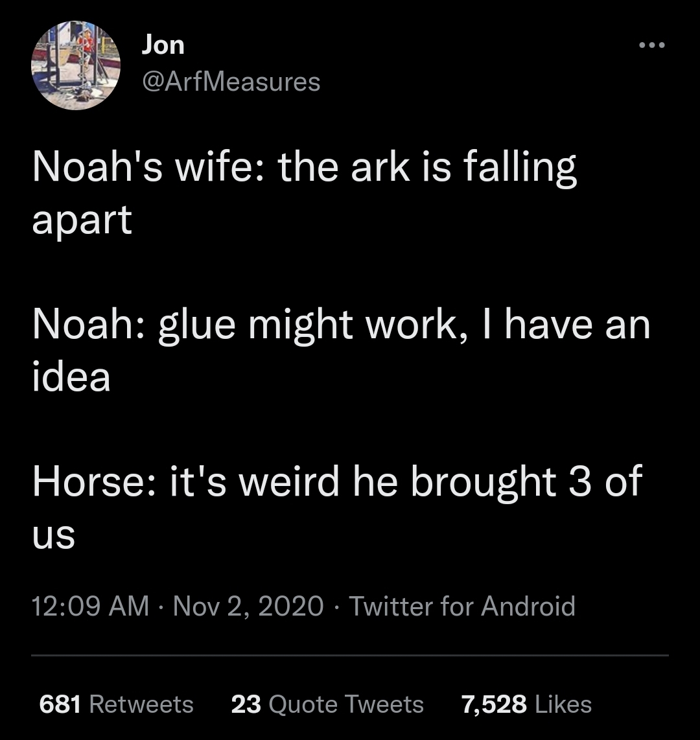View the list of Retweets
The image size is (700, 740).
click(141, 704)
